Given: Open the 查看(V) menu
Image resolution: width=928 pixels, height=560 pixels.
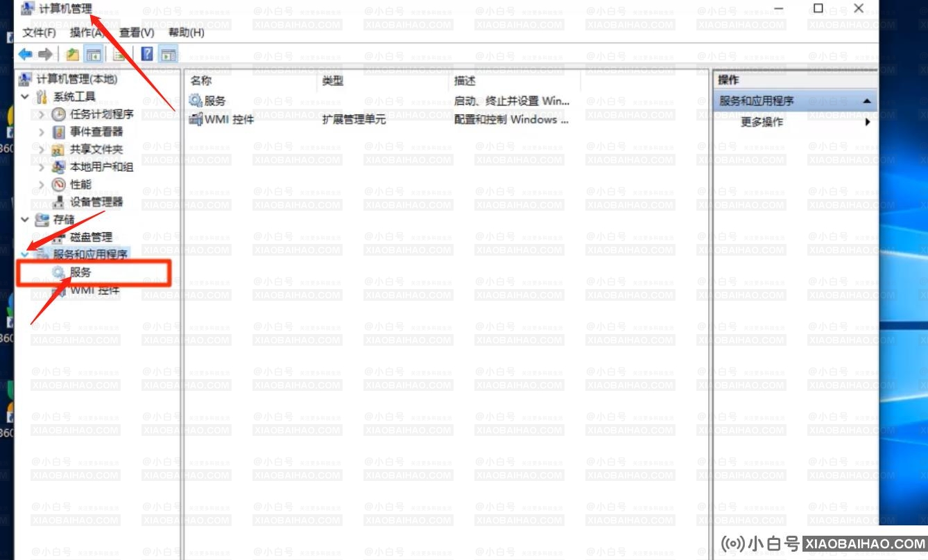Looking at the screenshot, I should coord(137,33).
